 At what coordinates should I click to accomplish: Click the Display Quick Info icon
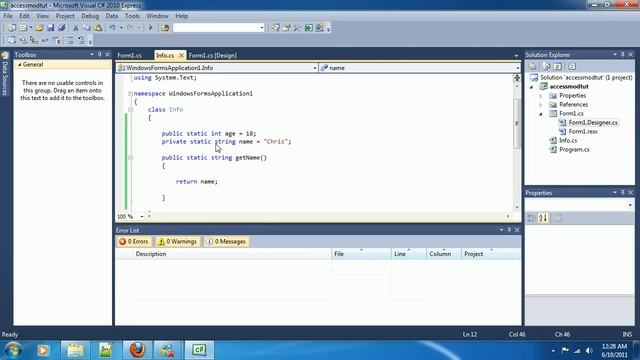pos(34,40)
